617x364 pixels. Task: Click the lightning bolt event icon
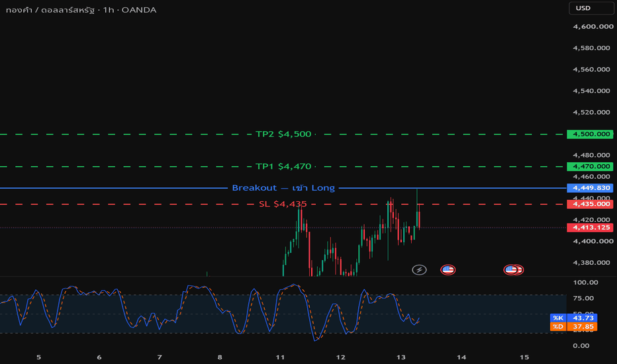419,269
